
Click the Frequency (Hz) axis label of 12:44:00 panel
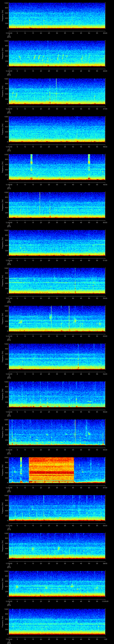(x=3, y=16)
